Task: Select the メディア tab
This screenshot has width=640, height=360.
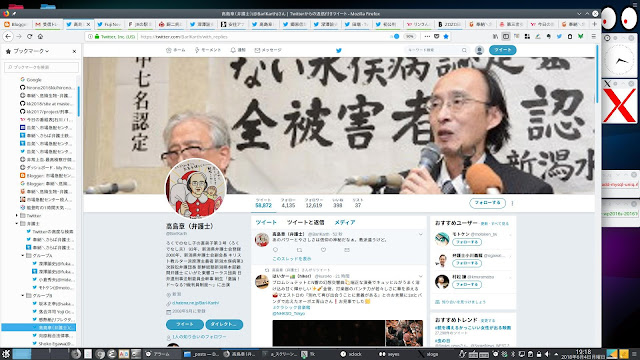Action: (x=344, y=222)
